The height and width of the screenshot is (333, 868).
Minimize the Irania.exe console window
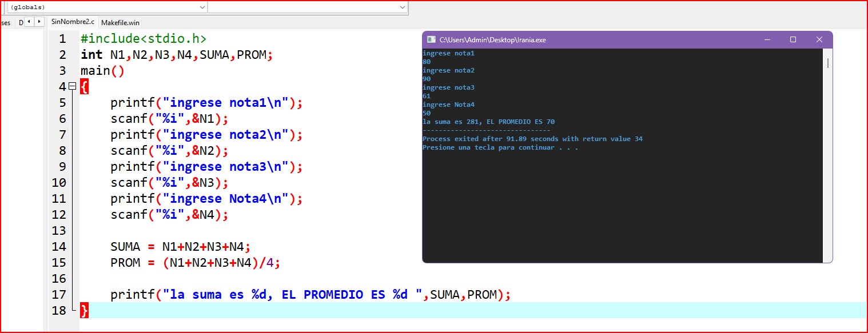pos(767,40)
